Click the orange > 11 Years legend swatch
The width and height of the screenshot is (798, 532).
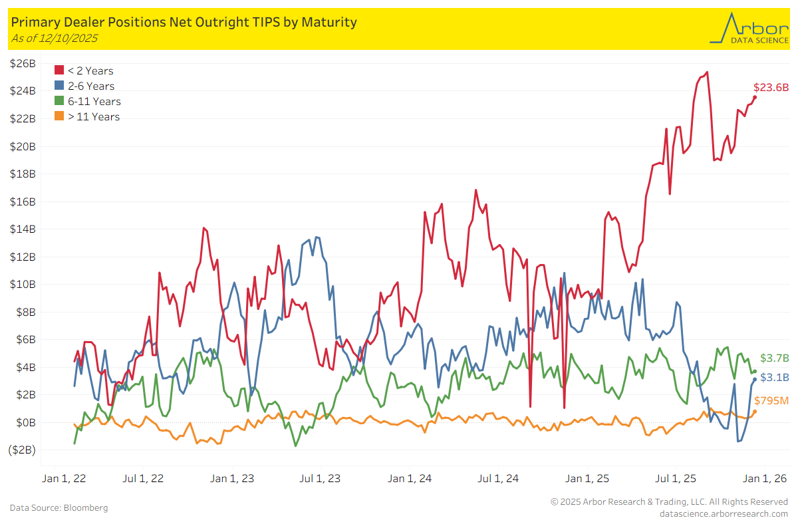point(59,116)
